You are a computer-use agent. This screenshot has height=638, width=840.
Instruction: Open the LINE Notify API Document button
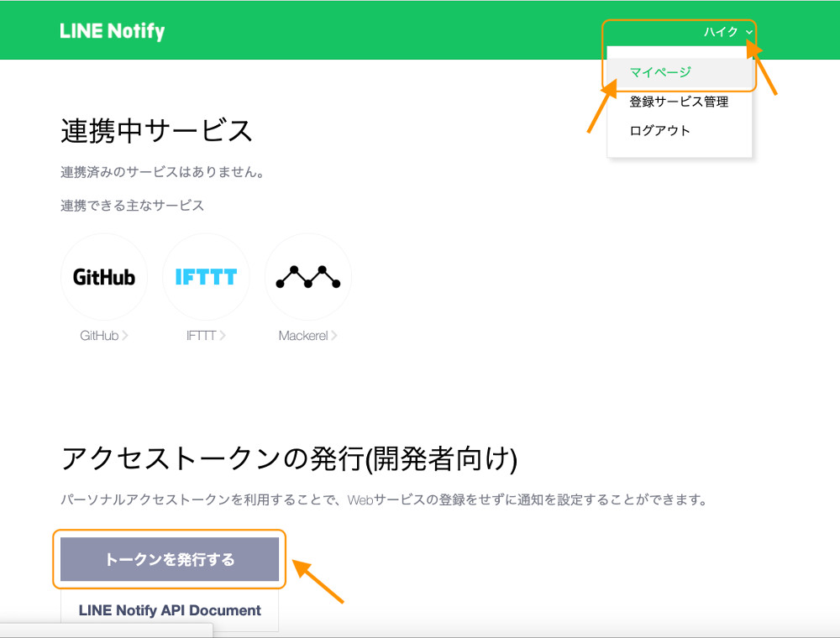coord(170,611)
